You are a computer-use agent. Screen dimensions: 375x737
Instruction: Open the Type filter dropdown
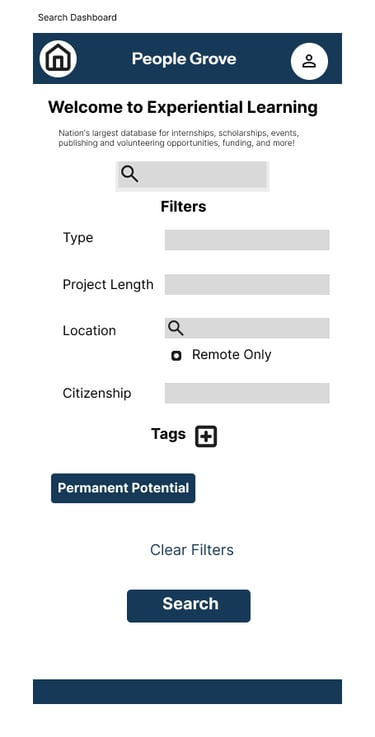(247, 240)
